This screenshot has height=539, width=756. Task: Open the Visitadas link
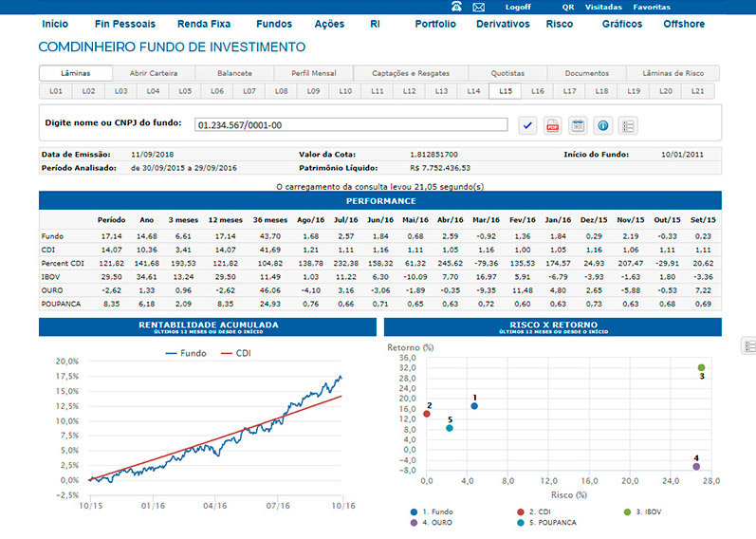click(603, 8)
